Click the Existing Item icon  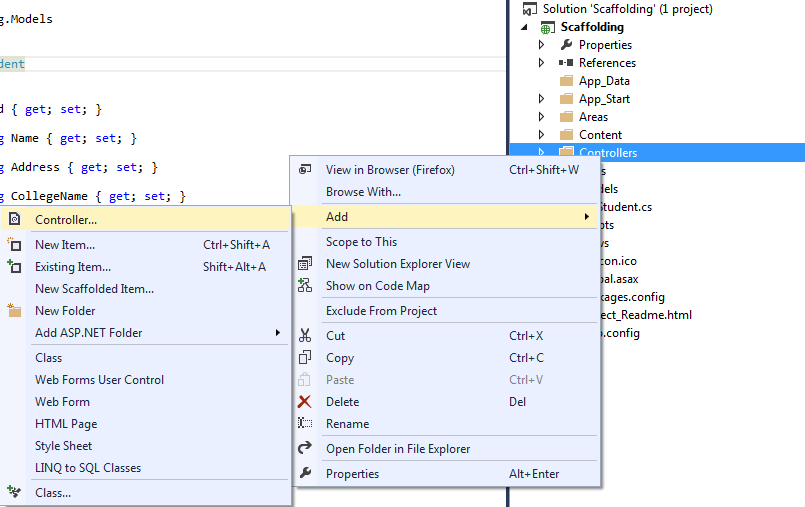click(x=14, y=267)
